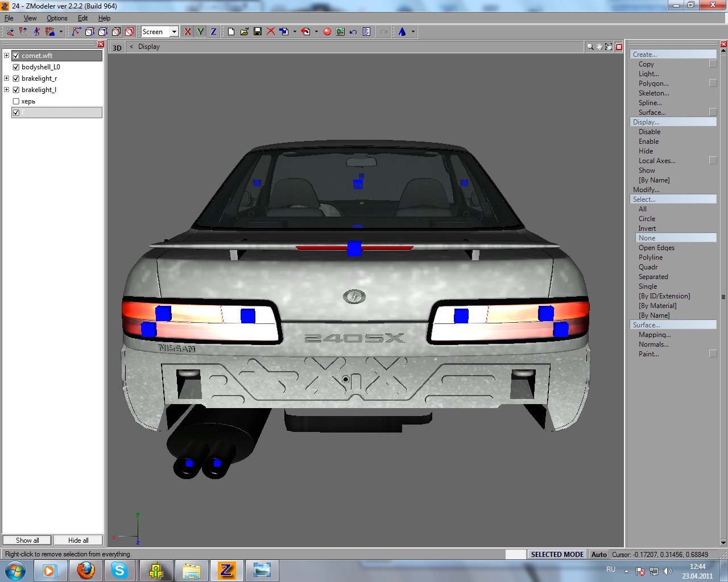This screenshot has width=728, height=582.
Task: Open Skype from the taskbar
Action: point(119,570)
